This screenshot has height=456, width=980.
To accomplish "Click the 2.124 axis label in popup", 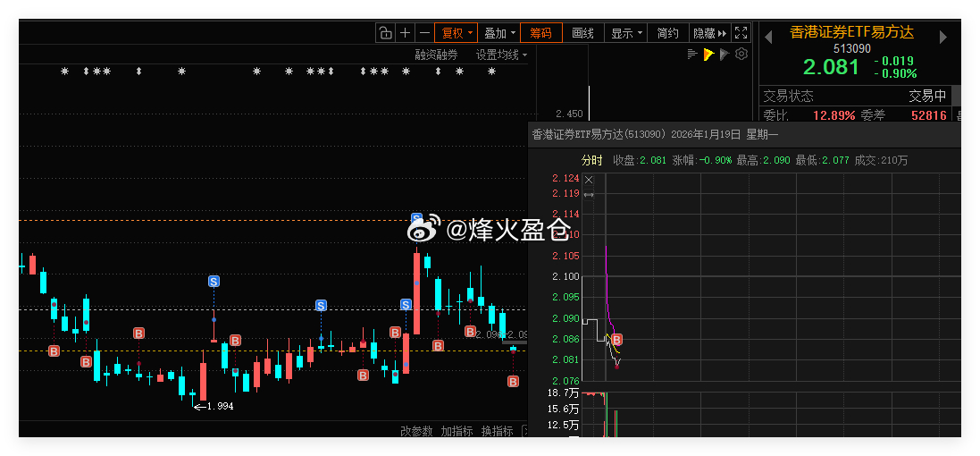I will click(565, 178).
